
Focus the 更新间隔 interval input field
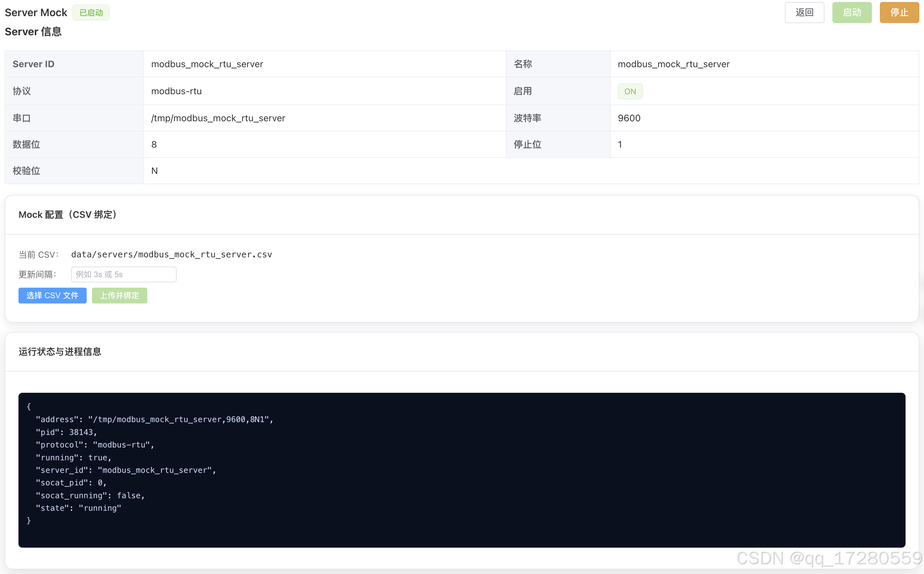(x=124, y=274)
